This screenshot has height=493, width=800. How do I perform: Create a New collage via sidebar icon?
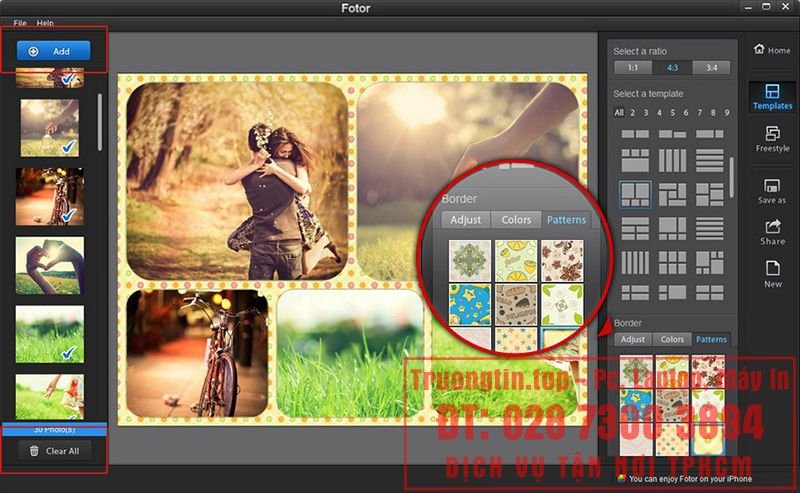pyautogui.click(x=772, y=274)
